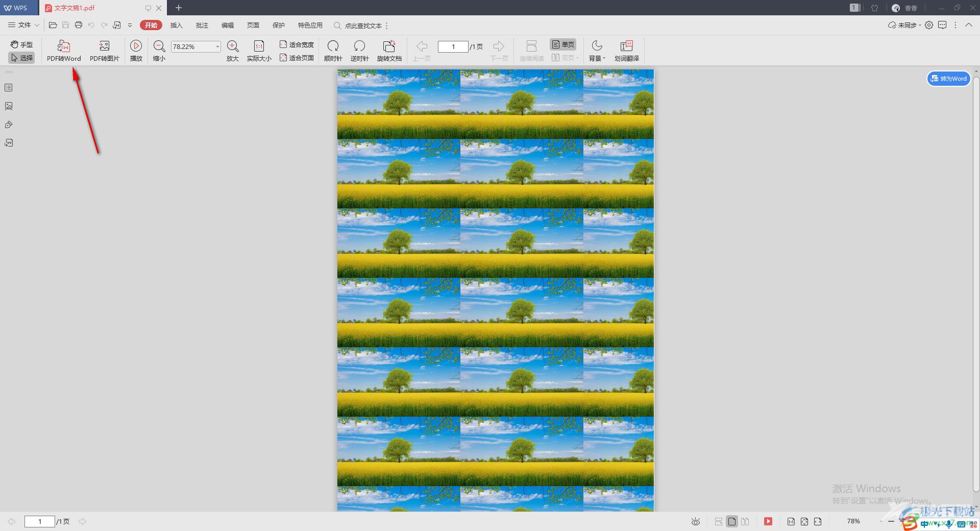Select double page view in status bar
The height and width of the screenshot is (531, 980).
pyautogui.click(x=745, y=521)
